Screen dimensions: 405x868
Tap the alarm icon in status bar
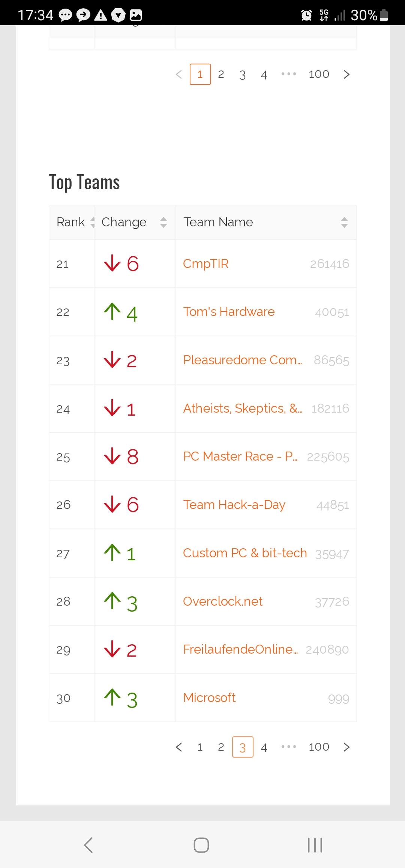307,15
